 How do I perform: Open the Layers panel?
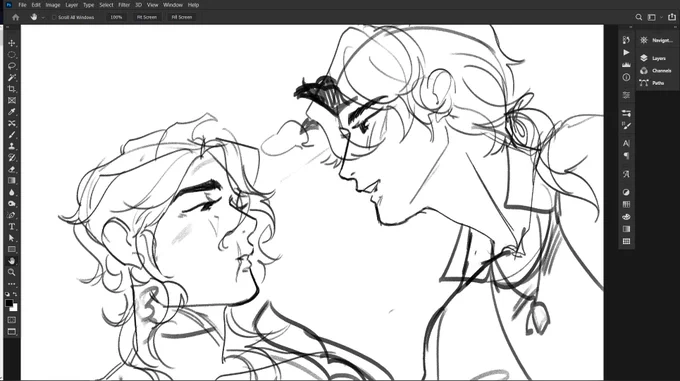pyautogui.click(x=653, y=58)
